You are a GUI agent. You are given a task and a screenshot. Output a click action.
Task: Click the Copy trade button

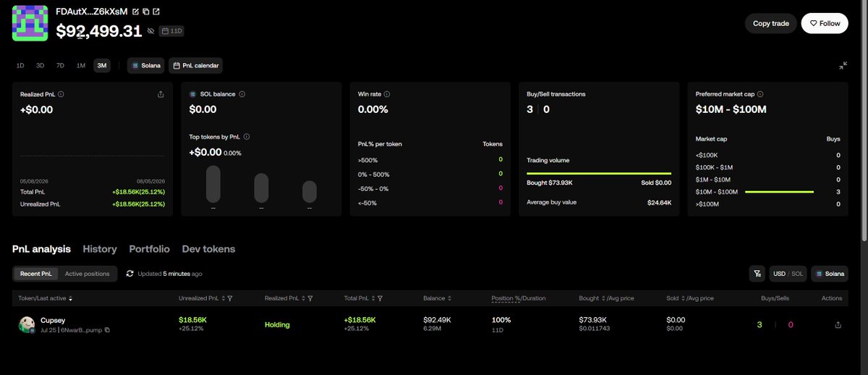tap(770, 23)
